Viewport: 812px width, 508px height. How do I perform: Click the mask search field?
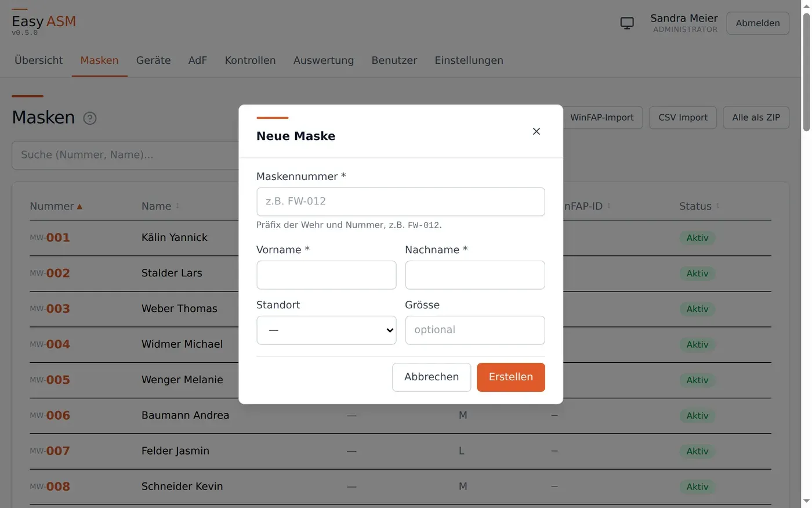coord(126,155)
